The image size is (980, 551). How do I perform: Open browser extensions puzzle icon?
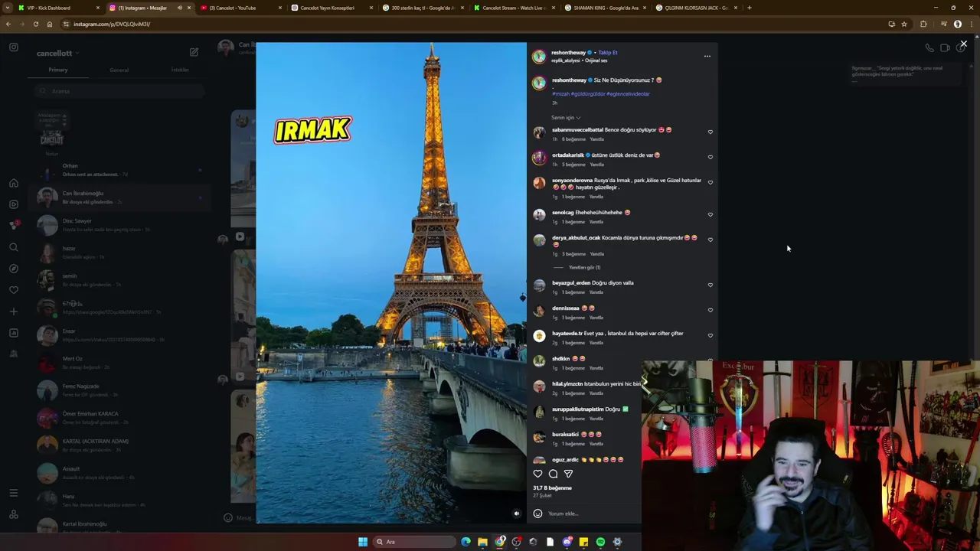[923, 24]
